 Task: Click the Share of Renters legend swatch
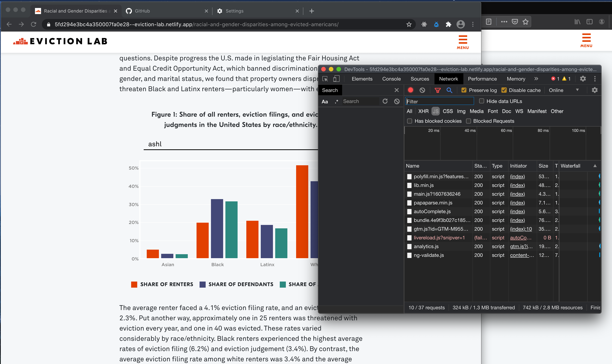[x=134, y=284]
